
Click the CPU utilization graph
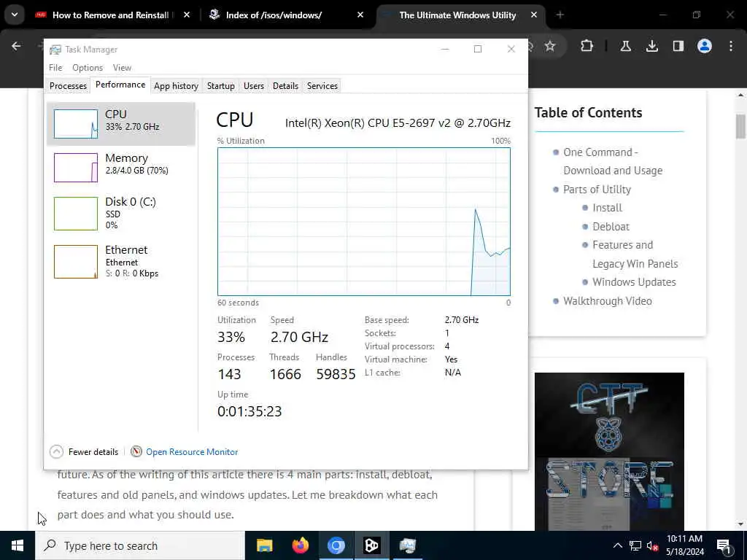(x=363, y=222)
